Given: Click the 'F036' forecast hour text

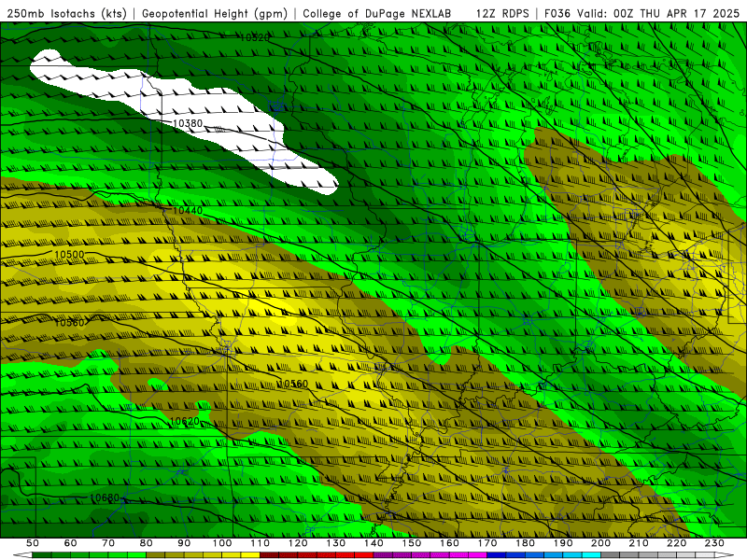Looking at the screenshot, I should pos(557,13).
